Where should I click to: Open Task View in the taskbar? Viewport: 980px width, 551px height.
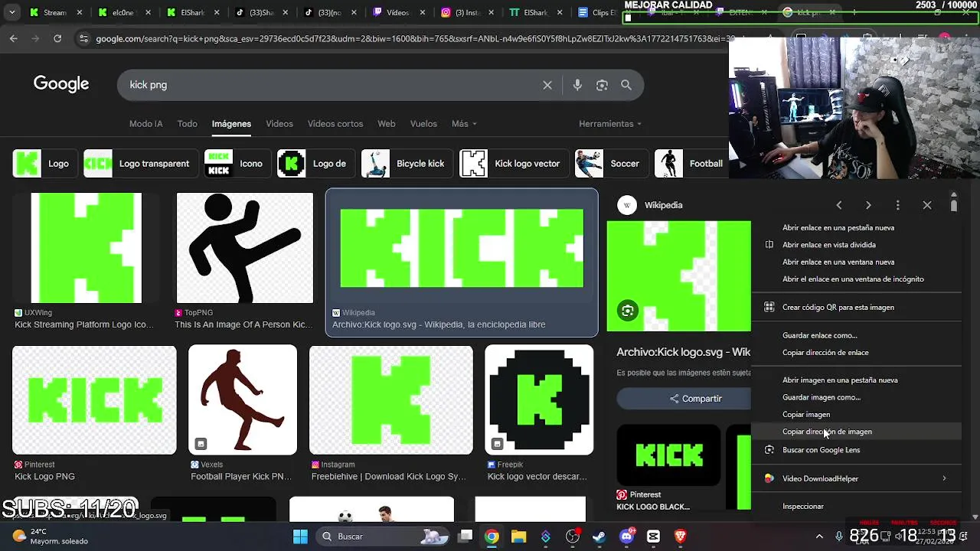point(465,536)
